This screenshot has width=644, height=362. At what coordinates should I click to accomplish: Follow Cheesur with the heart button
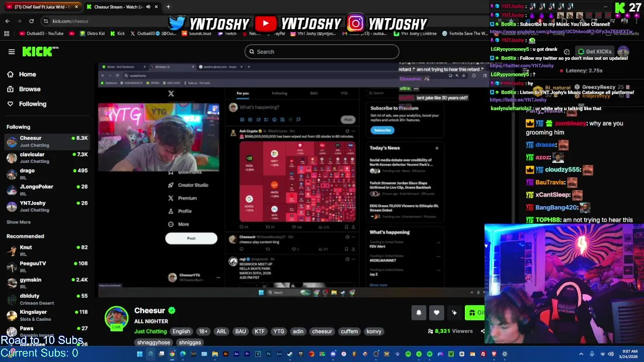click(437, 313)
